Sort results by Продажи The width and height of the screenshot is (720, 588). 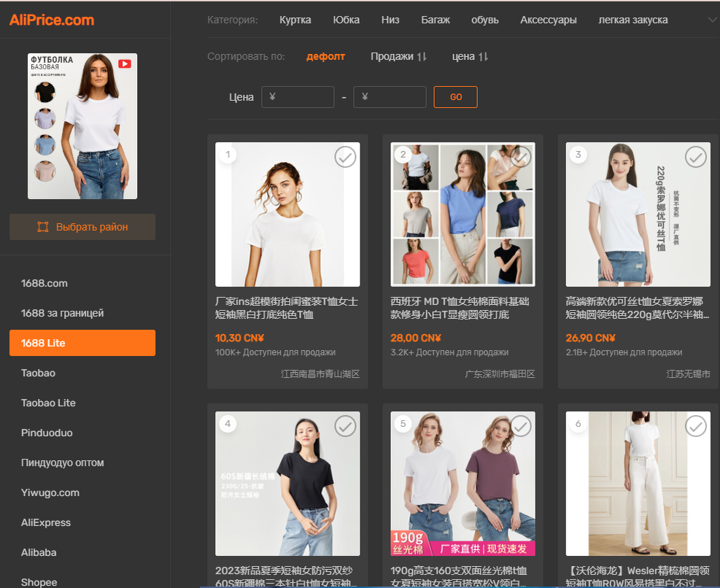click(x=392, y=56)
